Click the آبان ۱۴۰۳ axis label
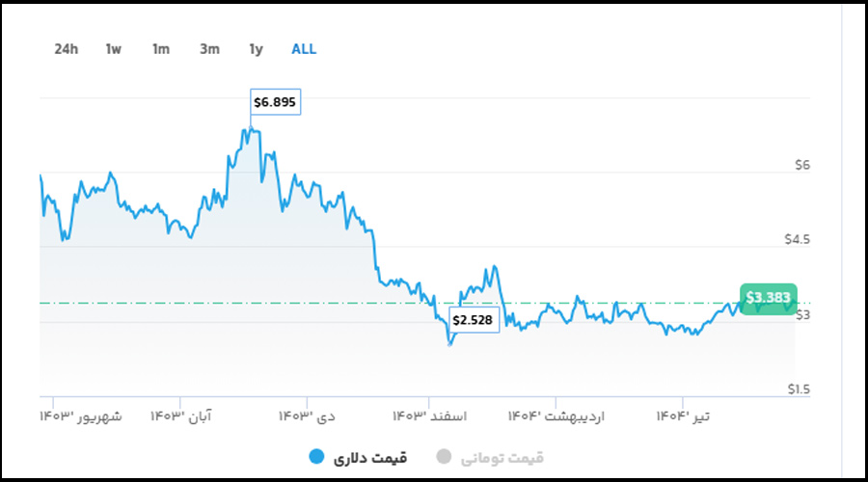This screenshot has height=482, width=868. coord(181,415)
